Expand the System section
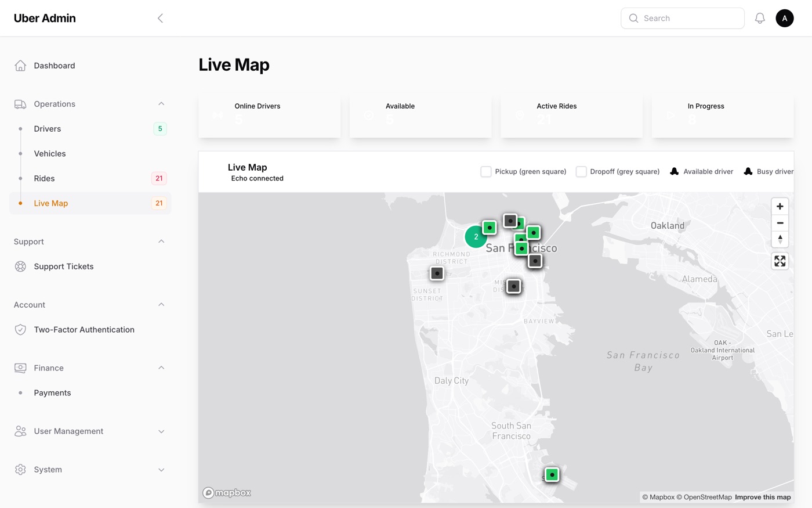Image resolution: width=812 pixels, height=508 pixels. pyautogui.click(x=161, y=470)
